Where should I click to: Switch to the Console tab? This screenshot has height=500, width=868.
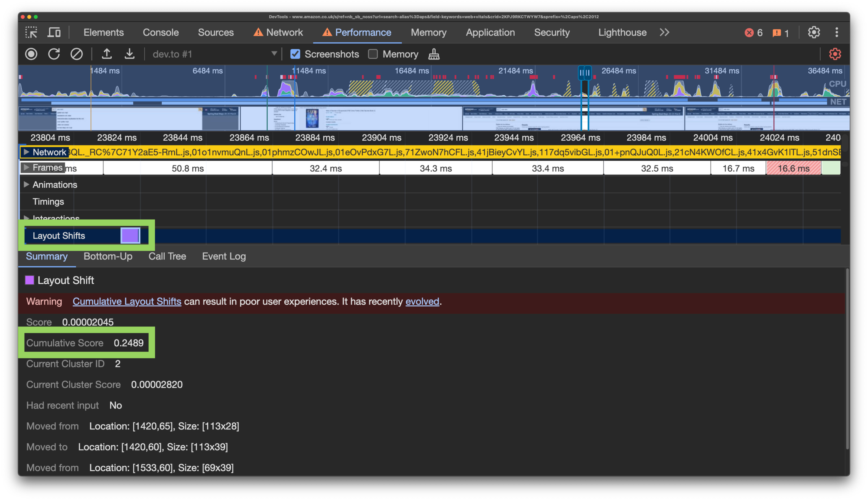point(161,32)
